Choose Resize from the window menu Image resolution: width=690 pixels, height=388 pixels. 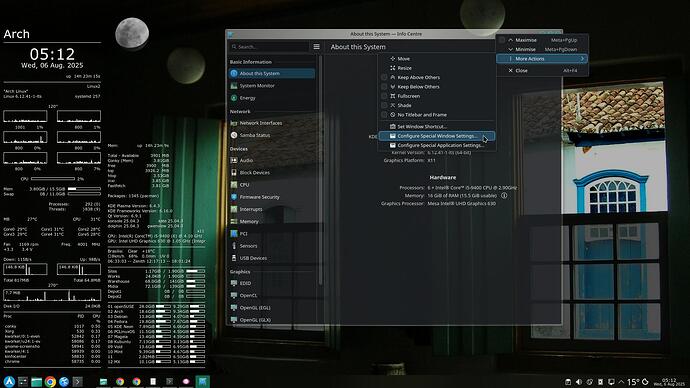click(437, 68)
